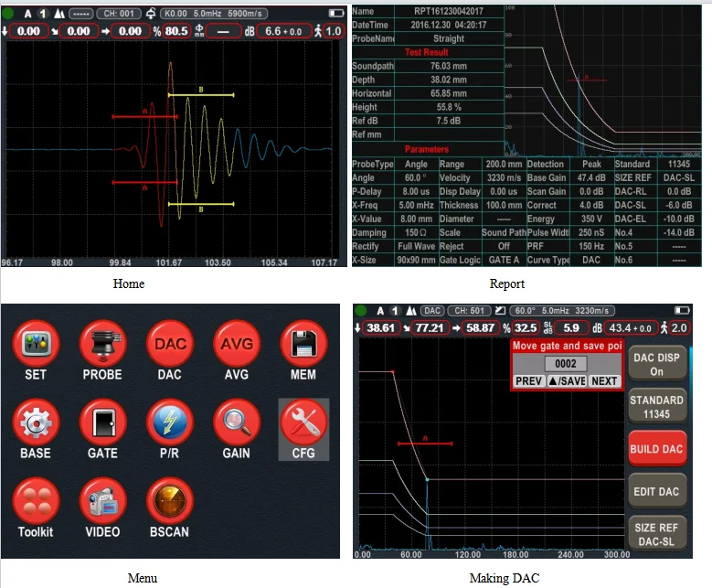Open the SIZE REF DAC-SL selector
712x588 pixels.
pos(656,535)
